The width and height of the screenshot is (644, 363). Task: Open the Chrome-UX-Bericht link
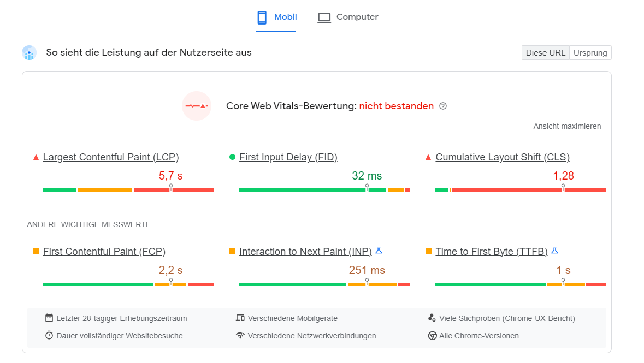coord(539,318)
